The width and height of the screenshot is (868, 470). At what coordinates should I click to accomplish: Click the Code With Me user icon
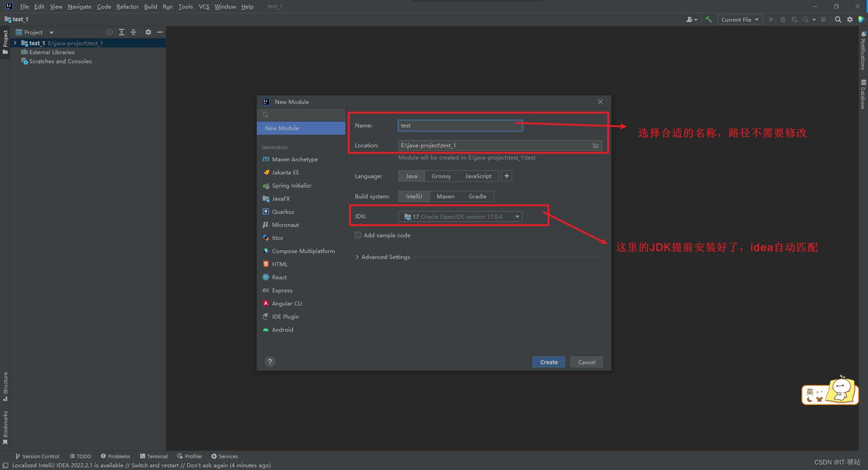[689, 19]
